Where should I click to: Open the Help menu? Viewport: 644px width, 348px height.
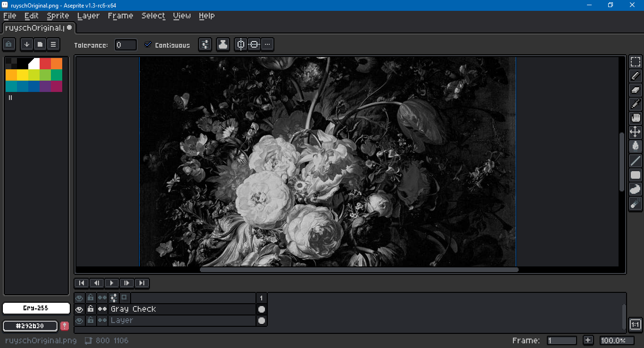(206, 16)
